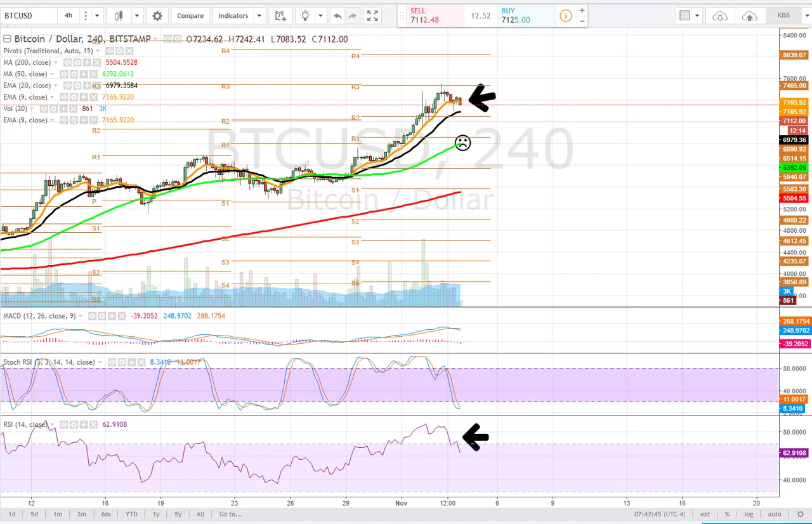Image resolution: width=812 pixels, height=524 pixels.
Task: Save the chart via the cloud upload icon
Action: click(x=749, y=16)
